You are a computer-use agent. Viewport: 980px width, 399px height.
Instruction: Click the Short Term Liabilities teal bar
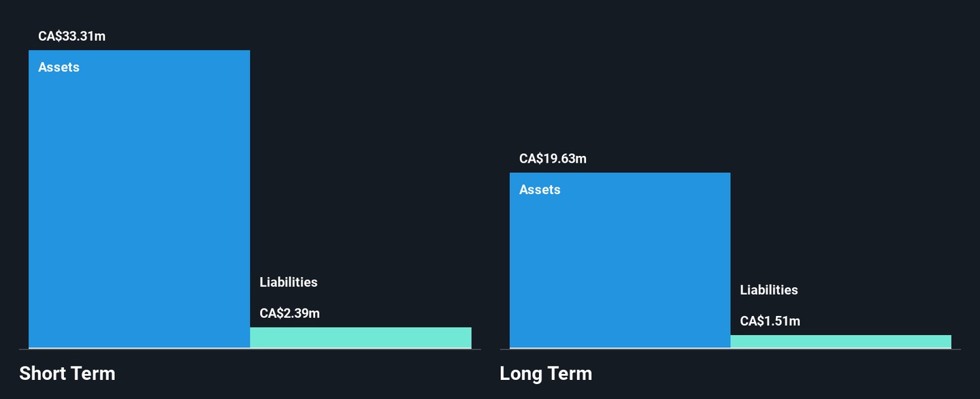pos(361,338)
